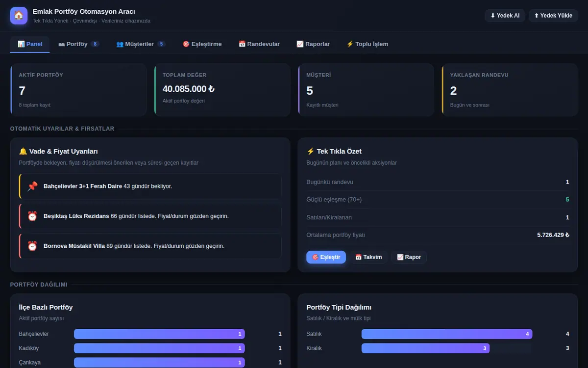The height and width of the screenshot is (368, 588).
Task: Select the Toplam Değer stat card
Action: pyautogui.click(x=222, y=90)
